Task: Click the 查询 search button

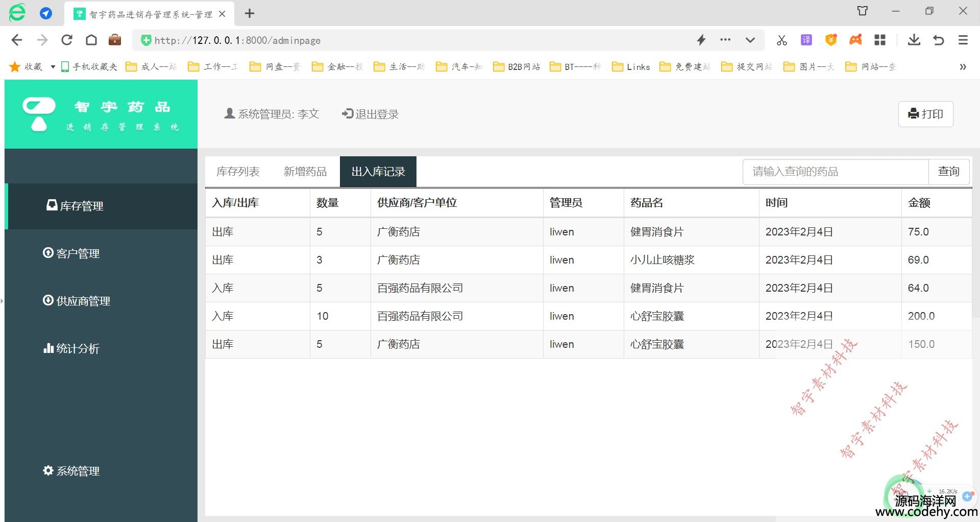Action: (x=948, y=172)
